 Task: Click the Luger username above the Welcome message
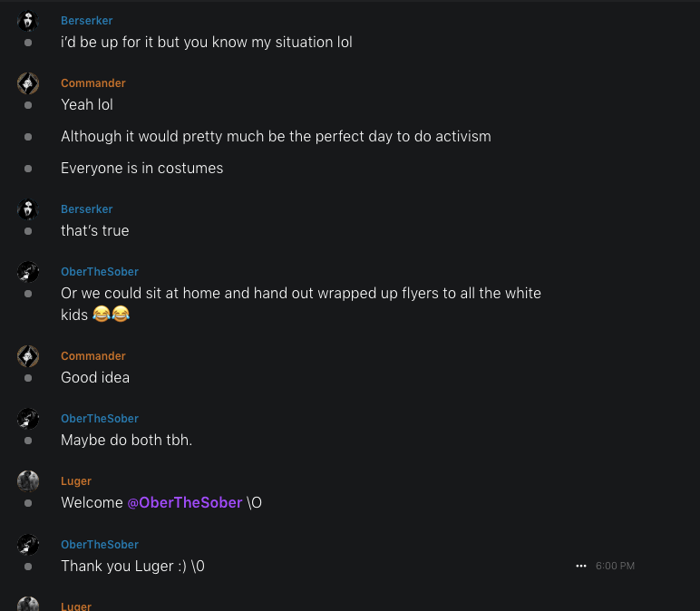click(x=76, y=481)
